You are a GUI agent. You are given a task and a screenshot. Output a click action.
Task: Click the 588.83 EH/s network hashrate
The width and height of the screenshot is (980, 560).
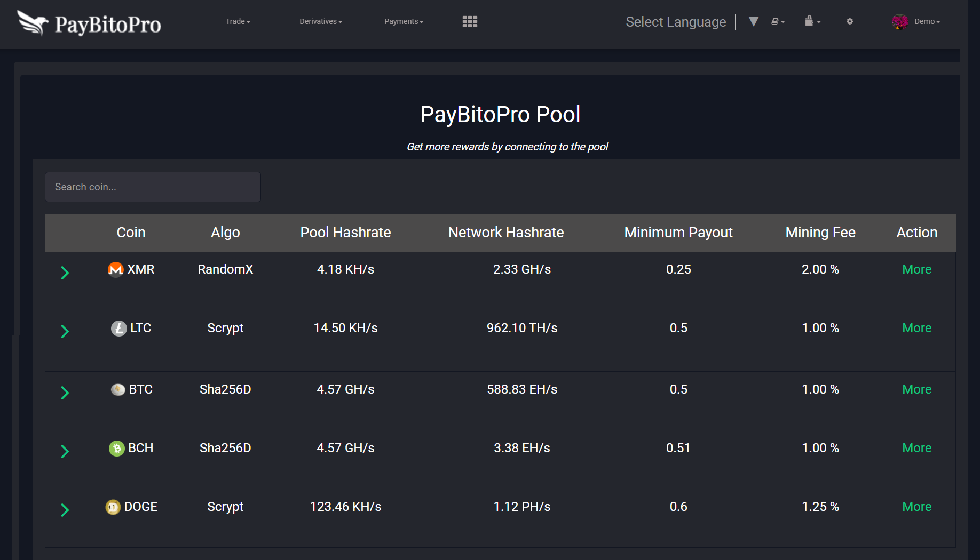point(522,389)
